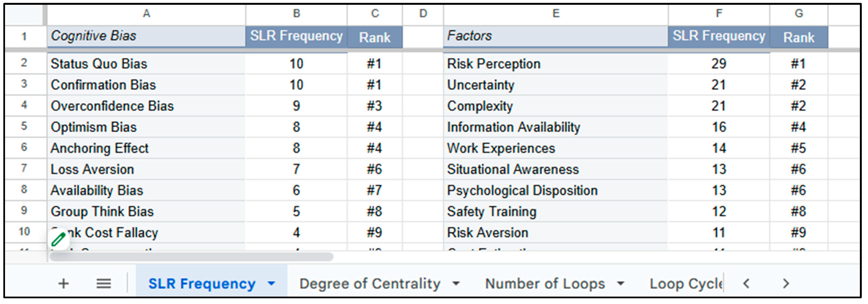Open Degree of Centrality tab dropdown arrow
The image size is (868, 304).
[456, 284]
